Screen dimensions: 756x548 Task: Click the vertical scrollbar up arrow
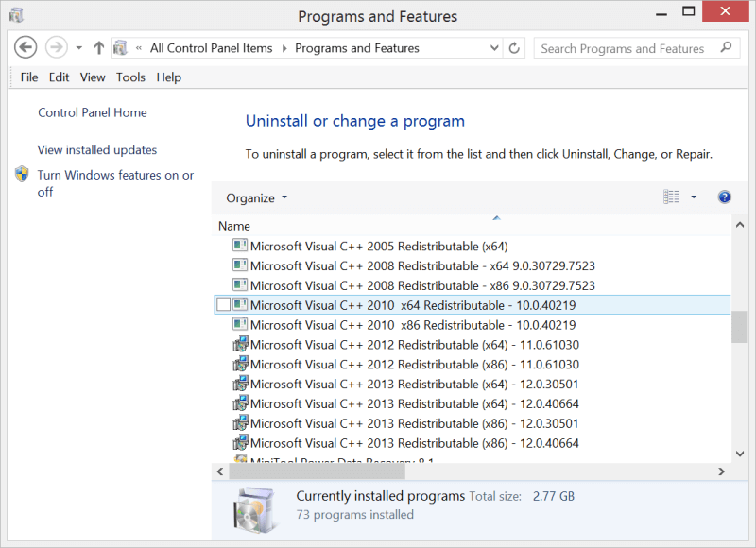pyautogui.click(x=740, y=225)
